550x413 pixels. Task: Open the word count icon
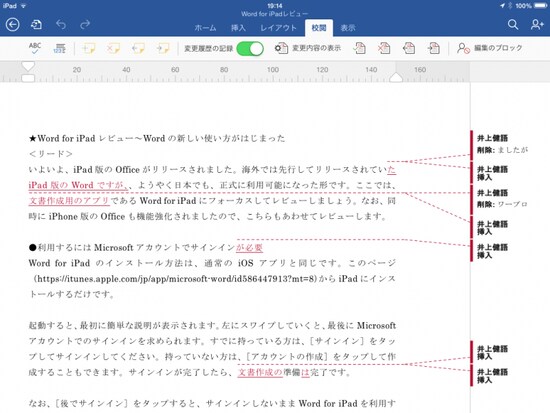[x=60, y=48]
